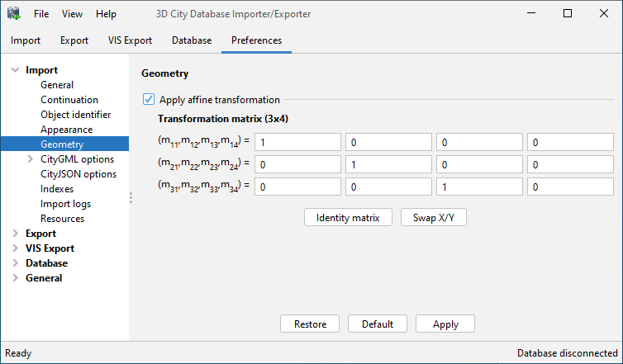Click the Geometry heading text
Image resolution: width=623 pixels, height=364 pixels.
[165, 73]
